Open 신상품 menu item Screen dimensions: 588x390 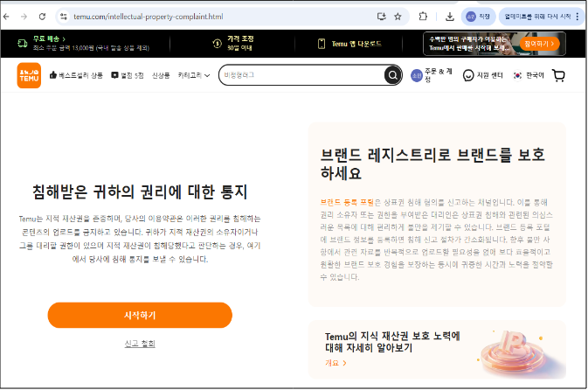161,75
